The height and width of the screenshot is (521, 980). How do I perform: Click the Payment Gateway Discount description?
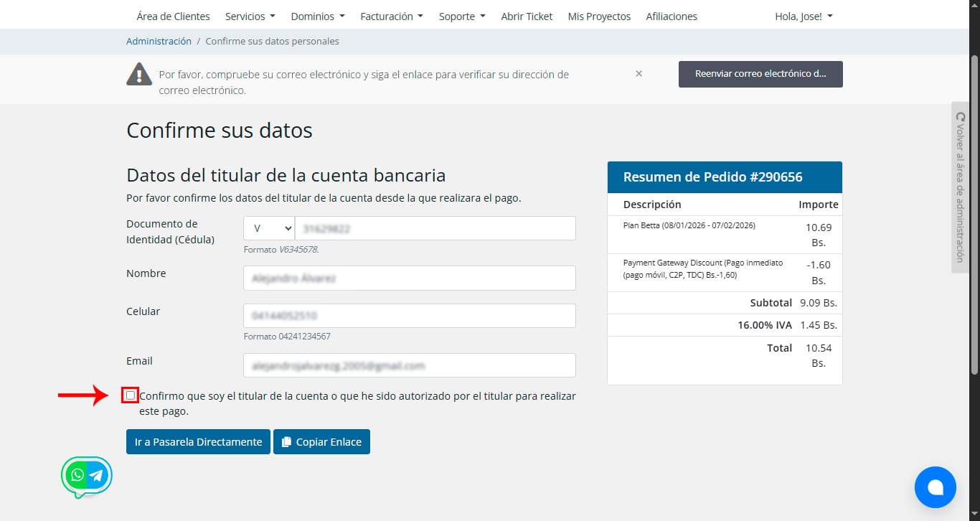click(703, 269)
